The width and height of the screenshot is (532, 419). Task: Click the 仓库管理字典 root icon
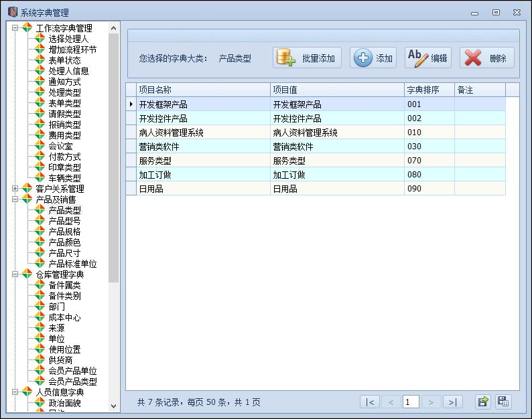point(27,274)
